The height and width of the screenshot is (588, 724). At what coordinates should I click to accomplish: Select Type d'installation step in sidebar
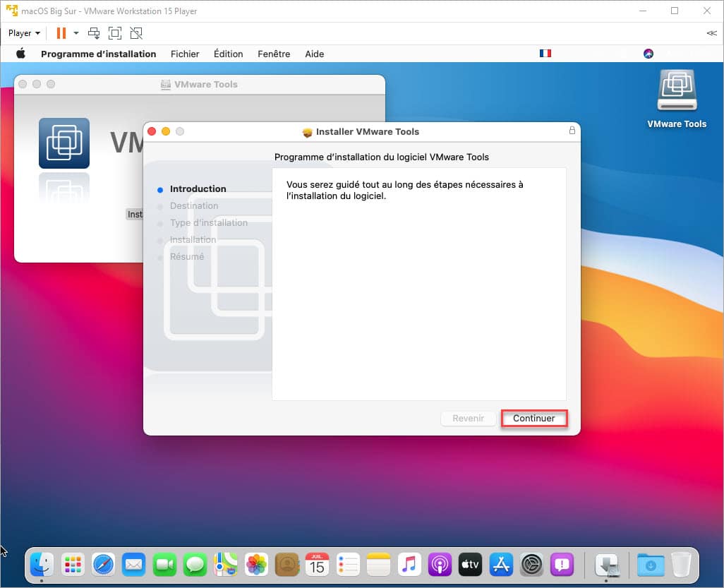[209, 222]
